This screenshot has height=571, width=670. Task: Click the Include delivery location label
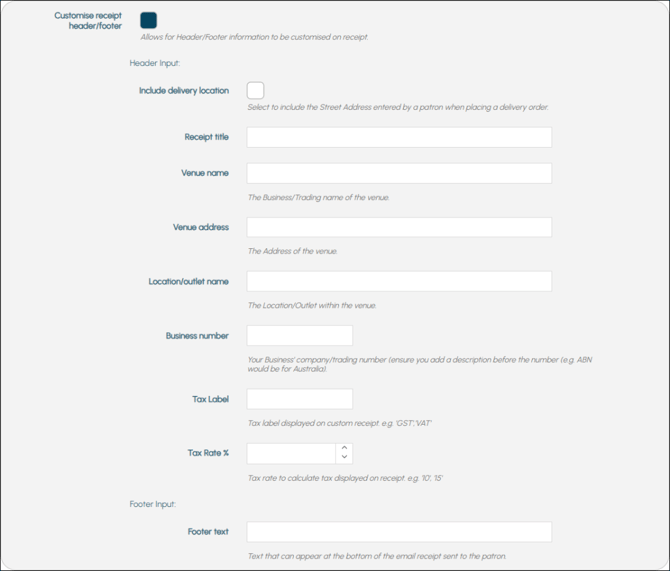tap(184, 91)
